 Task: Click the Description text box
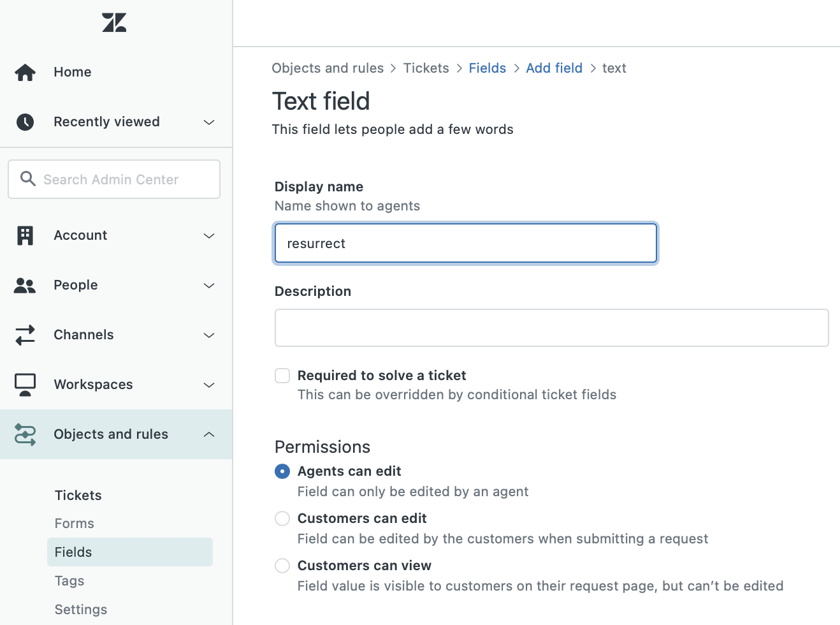coord(552,328)
